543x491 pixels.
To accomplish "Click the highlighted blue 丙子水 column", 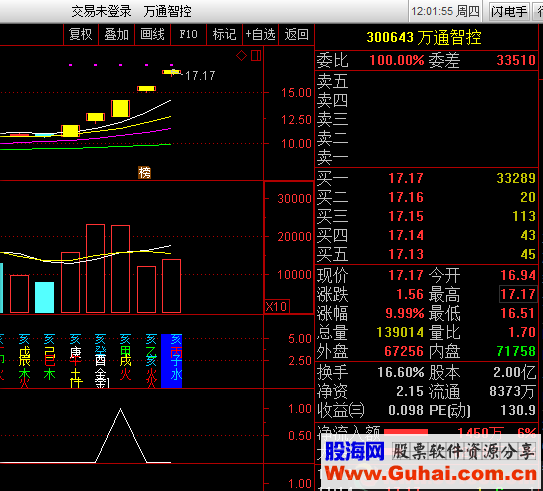I will point(171,361).
